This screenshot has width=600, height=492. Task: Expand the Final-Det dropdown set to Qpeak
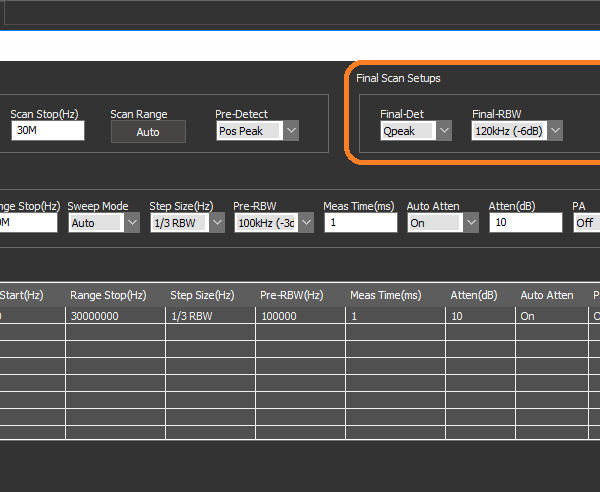(x=416, y=131)
